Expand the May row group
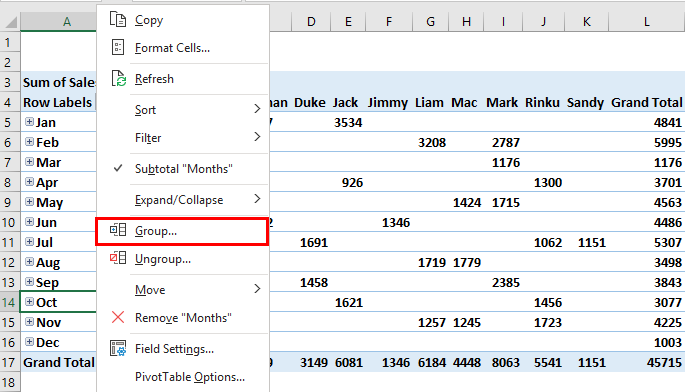Image resolution: width=685 pixels, height=392 pixels. (29, 202)
